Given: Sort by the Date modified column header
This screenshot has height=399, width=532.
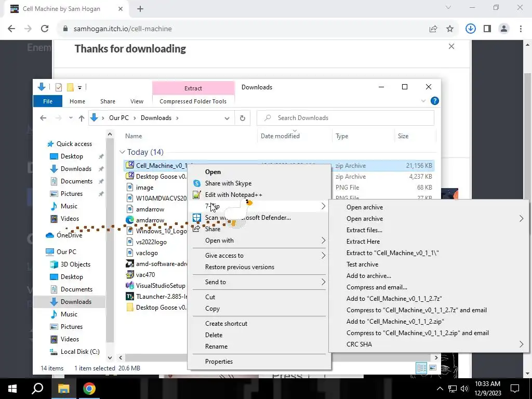Looking at the screenshot, I should tap(280, 136).
